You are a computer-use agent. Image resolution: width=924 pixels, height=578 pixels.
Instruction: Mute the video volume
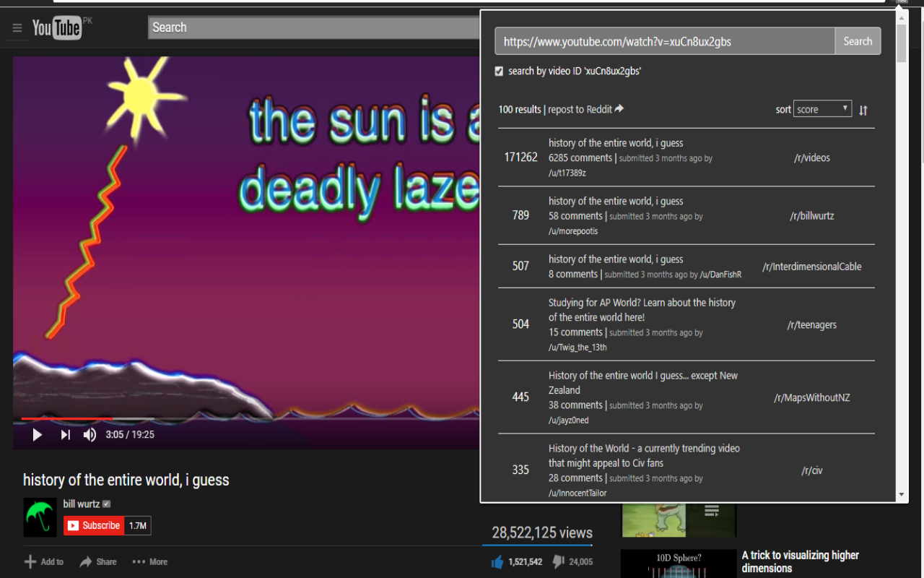tap(90, 434)
